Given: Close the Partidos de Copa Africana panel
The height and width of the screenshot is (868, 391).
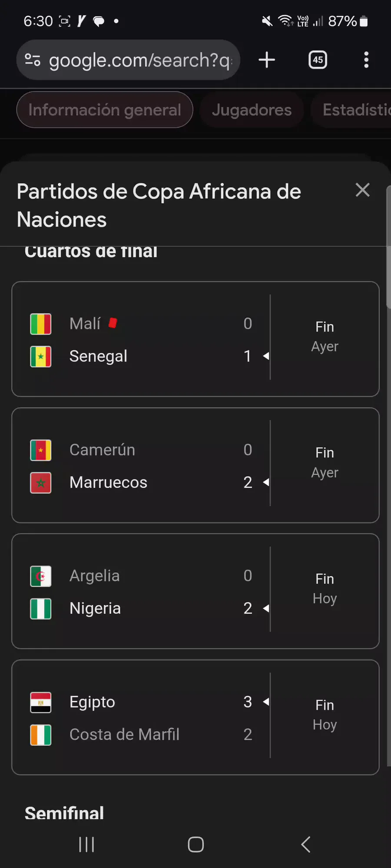Looking at the screenshot, I should tap(362, 190).
